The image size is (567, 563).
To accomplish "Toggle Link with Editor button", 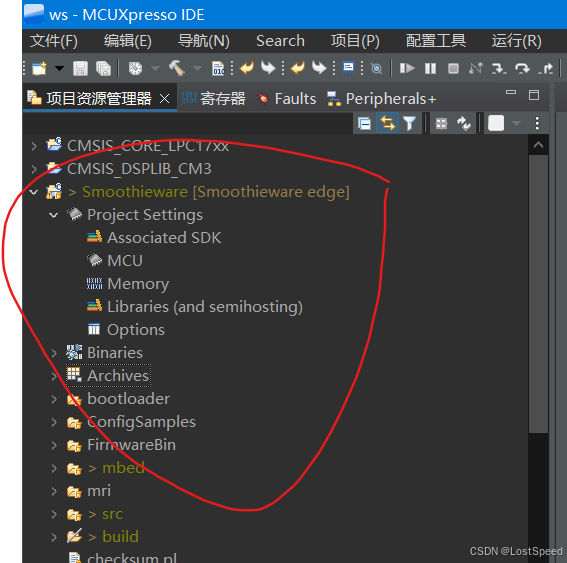I will 387,123.
